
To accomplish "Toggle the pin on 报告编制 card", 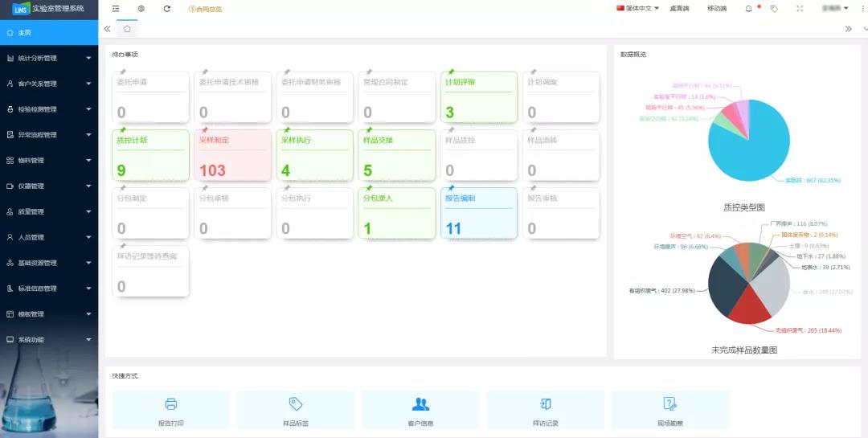I will (451, 188).
